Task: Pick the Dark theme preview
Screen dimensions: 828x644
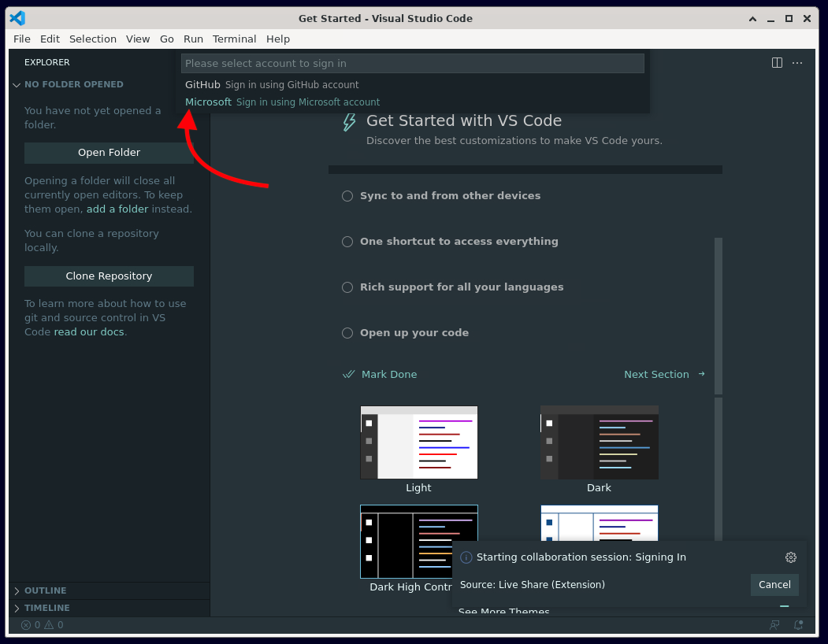Action: coord(599,443)
